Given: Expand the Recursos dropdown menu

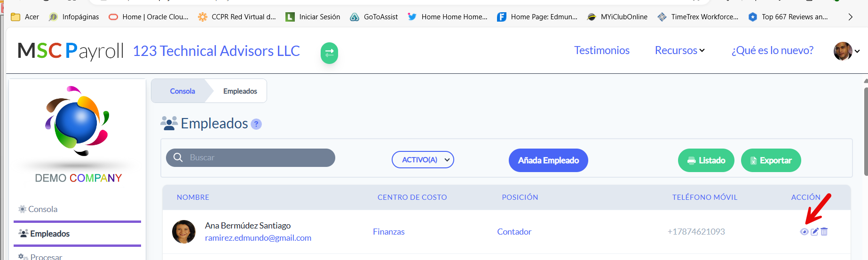Looking at the screenshot, I should point(680,50).
